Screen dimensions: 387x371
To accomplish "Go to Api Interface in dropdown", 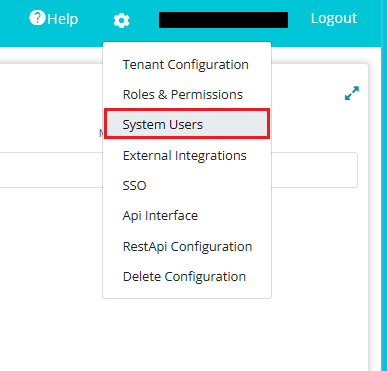I will click(160, 216).
